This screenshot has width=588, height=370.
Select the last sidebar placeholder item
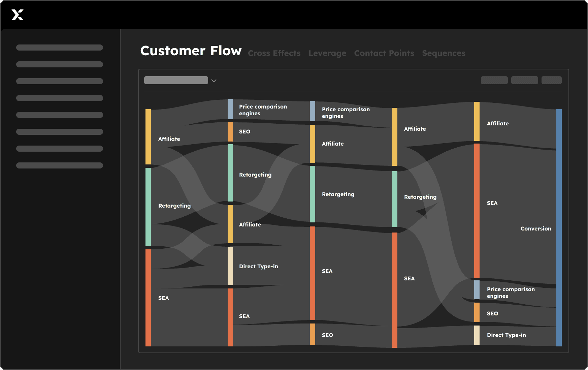(x=60, y=165)
